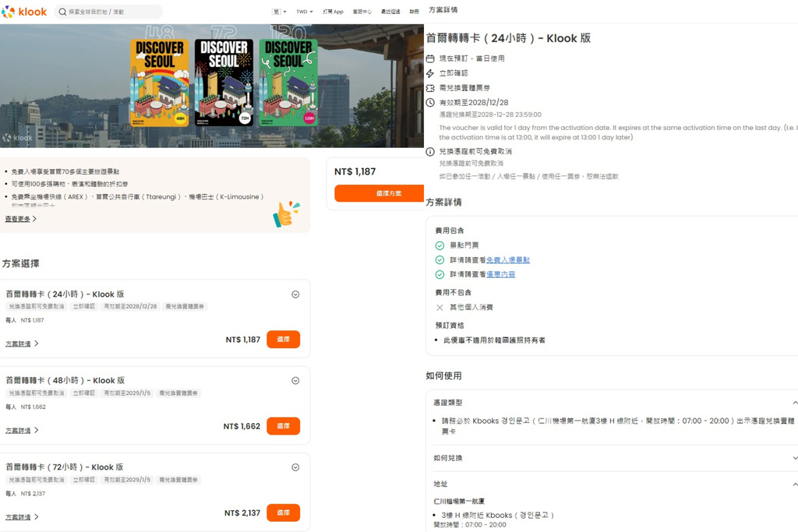Open the 客服中心 menu item
The image size is (798, 532).
coord(362,12)
